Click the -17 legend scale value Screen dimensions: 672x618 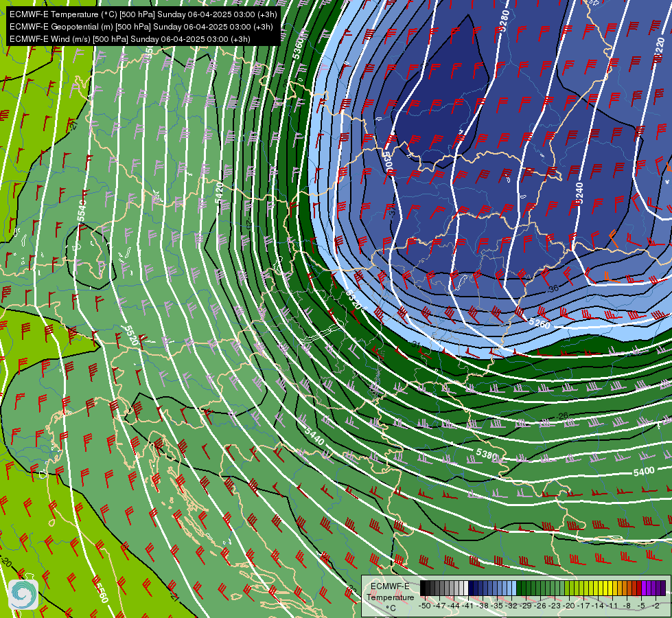click(583, 606)
